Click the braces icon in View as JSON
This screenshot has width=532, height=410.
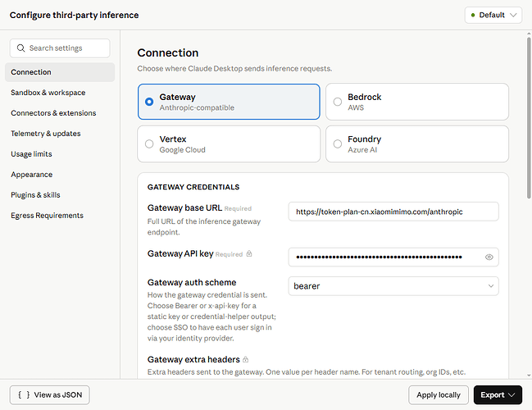click(x=24, y=394)
